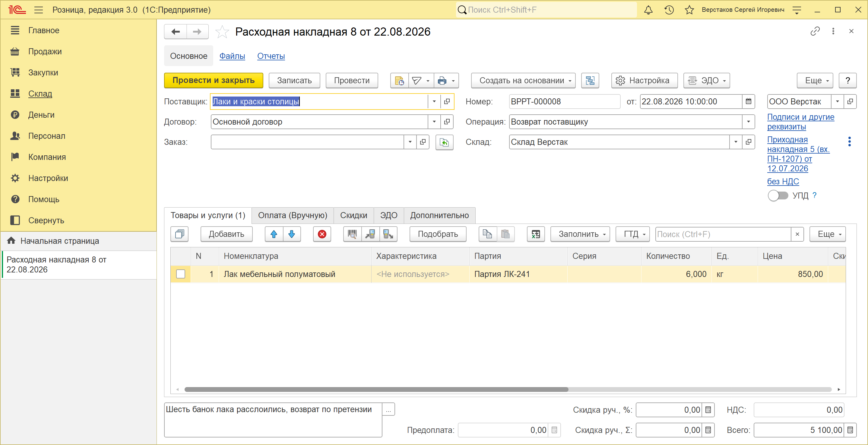Viewport: 868px width, 445px height.
Task: Expand the Операция dropdown
Action: (x=748, y=122)
